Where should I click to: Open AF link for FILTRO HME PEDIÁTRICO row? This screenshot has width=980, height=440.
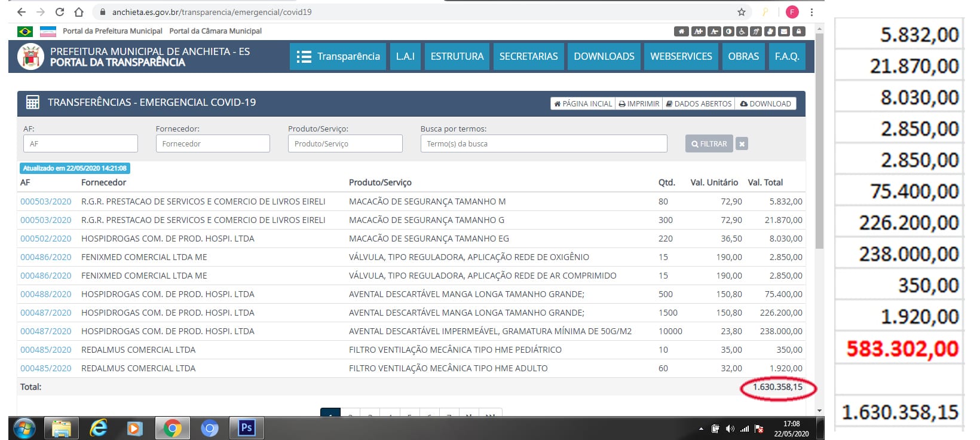coord(46,350)
